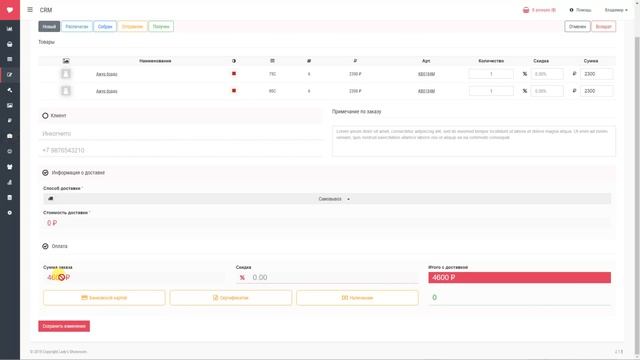Open the table list icon in sidebar
The image size is (640, 360).
(x=10, y=59)
